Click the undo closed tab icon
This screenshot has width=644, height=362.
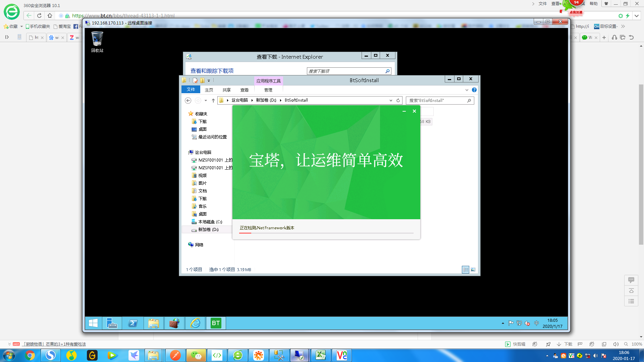[x=631, y=38]
